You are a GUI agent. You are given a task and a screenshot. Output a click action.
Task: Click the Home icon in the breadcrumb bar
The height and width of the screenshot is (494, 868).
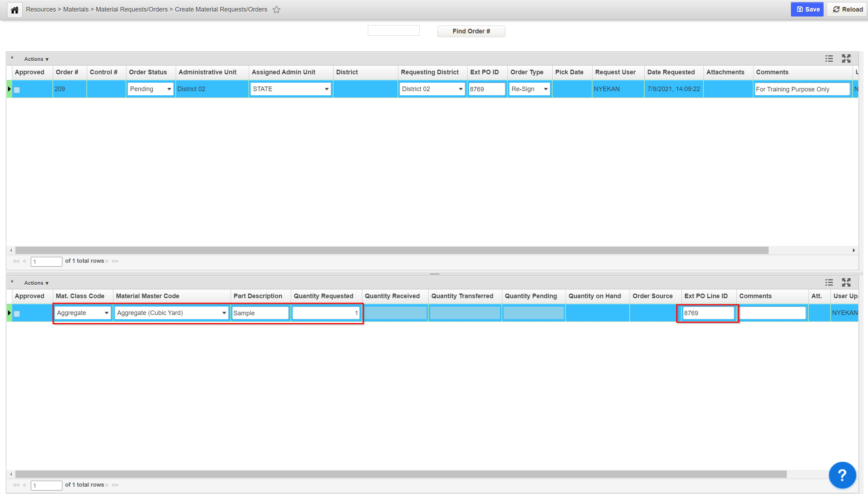pos(15,10)
